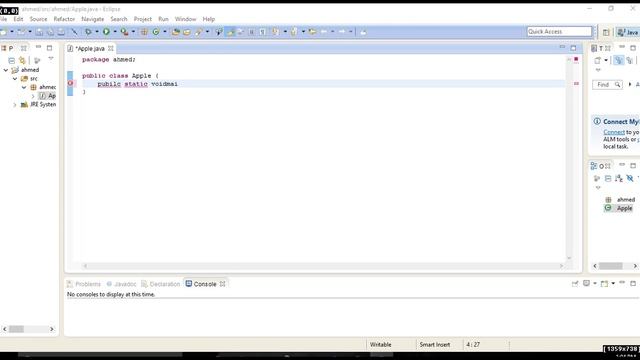Open the File menu

(x=3, y=19)
